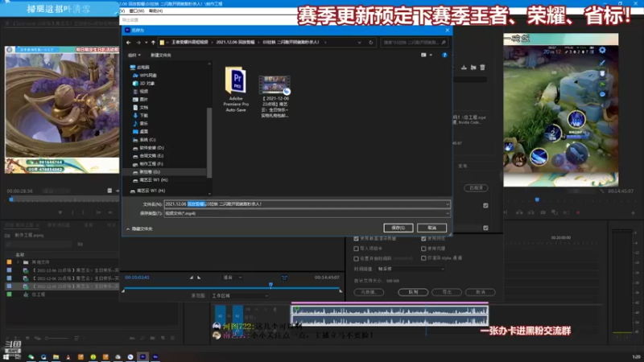644x362 pixels.
Task: Collapse the 隐藏文件夹 expander
Action: coord(139,229)
